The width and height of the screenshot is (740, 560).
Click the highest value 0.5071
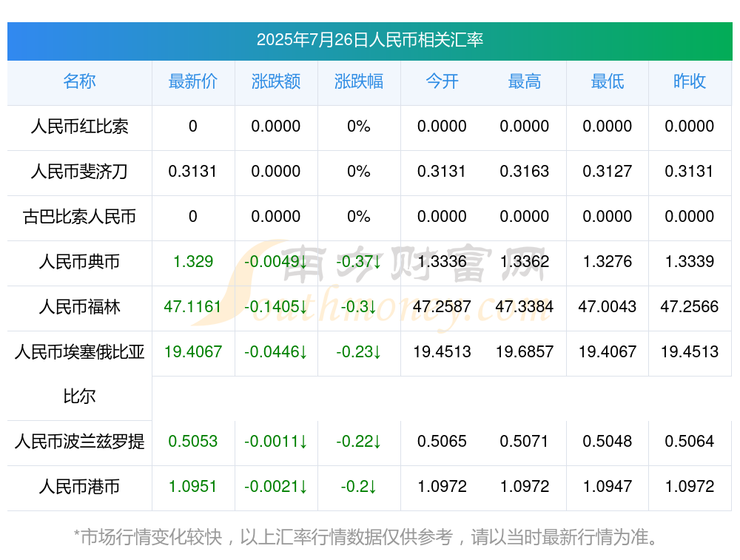point(525,442)
